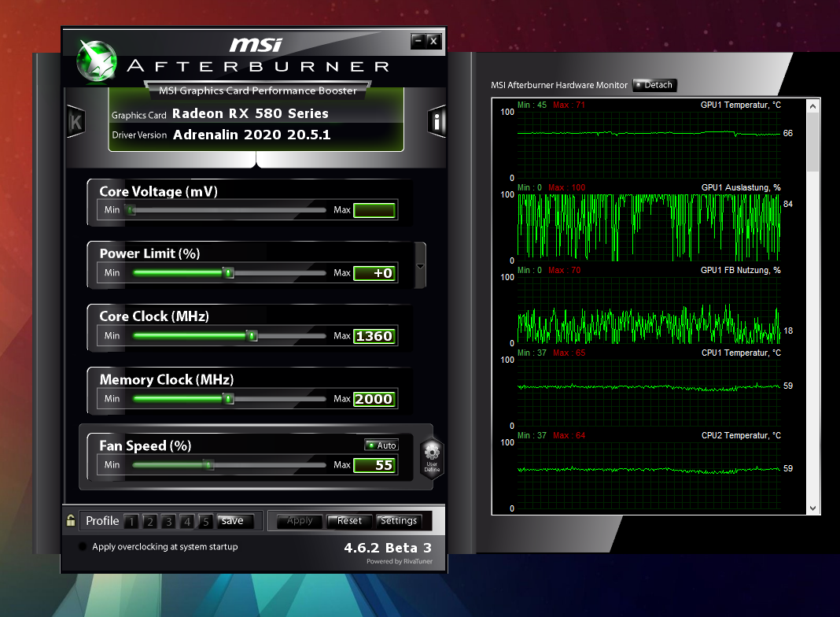Click the Core Clock slider handle
This screenshot has width=840, height=617.
point(252,335)
